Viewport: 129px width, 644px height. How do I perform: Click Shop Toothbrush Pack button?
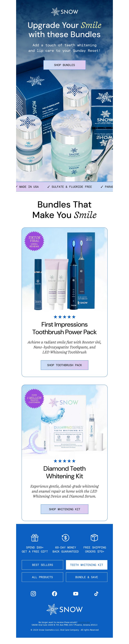tap(64, 365)
